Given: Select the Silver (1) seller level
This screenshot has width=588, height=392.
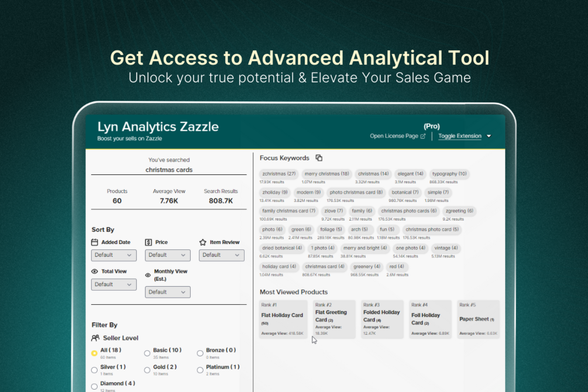Looking at the screenshot, I should [x=94, y=370].
